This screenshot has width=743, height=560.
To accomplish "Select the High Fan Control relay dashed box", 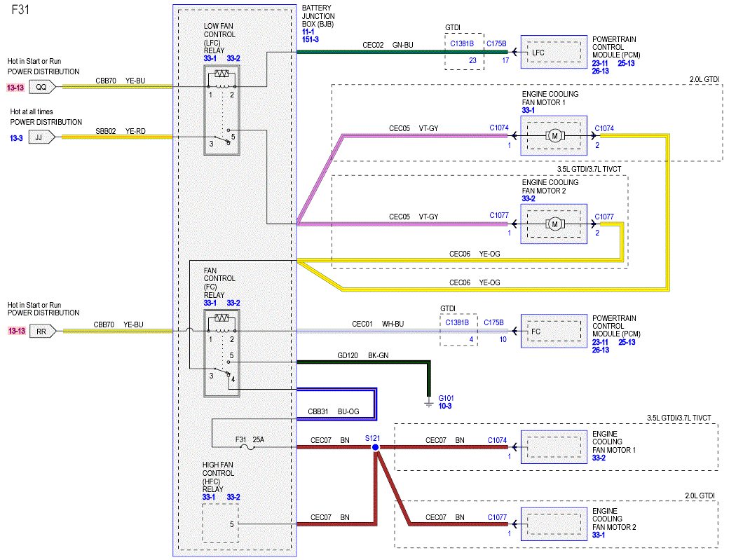I will [220, 523].
